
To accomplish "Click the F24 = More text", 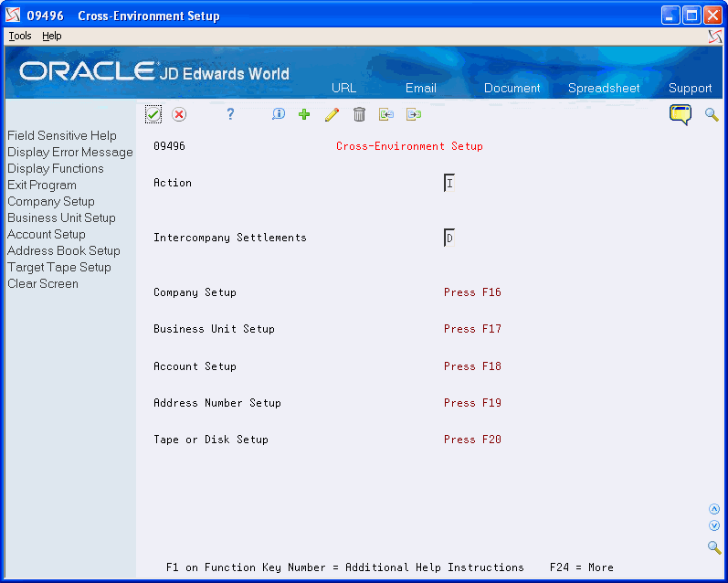I will click(581, 567).
